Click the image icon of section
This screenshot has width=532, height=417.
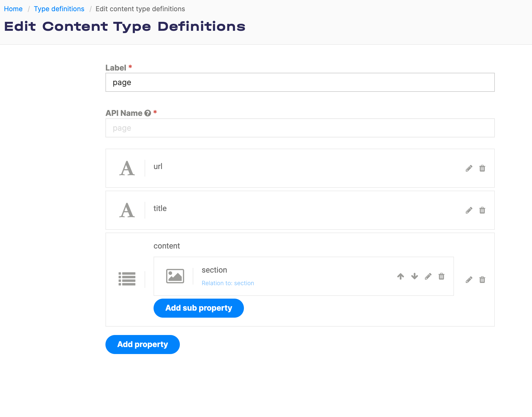click(x=175, y=276)
